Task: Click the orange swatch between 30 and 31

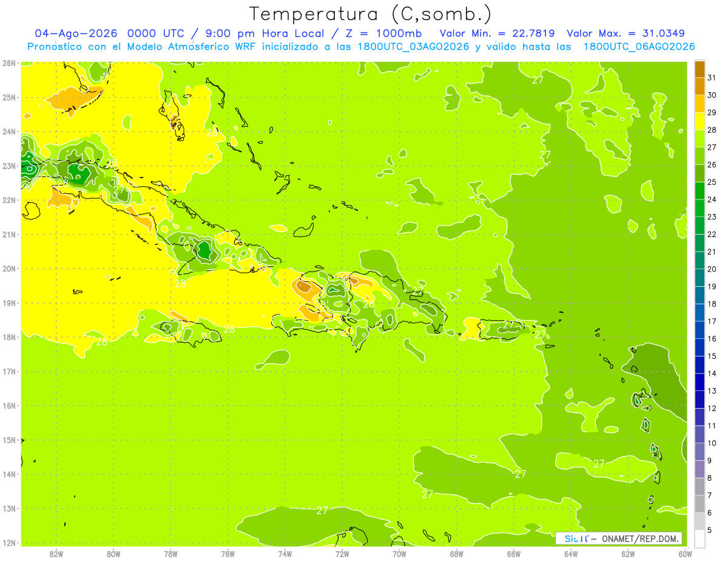Action: pyautogui.click(x=699, y=87)
